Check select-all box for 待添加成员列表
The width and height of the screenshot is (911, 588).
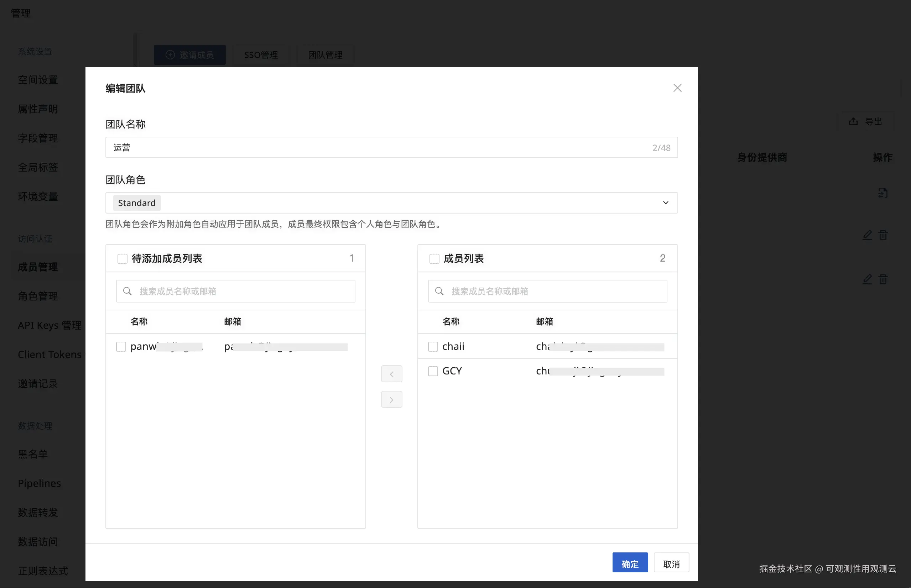[122, 258]
